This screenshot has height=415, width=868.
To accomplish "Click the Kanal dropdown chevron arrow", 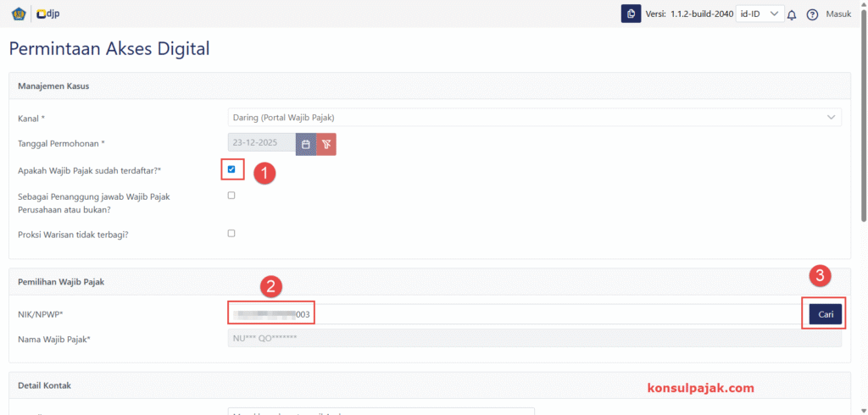I will (831, 117).
